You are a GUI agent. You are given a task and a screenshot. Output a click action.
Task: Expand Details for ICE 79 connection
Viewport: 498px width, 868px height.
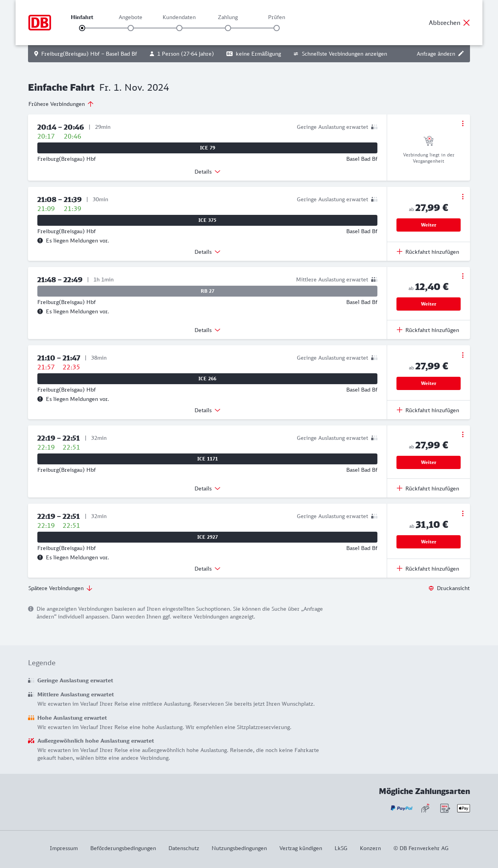pos(207,172)
